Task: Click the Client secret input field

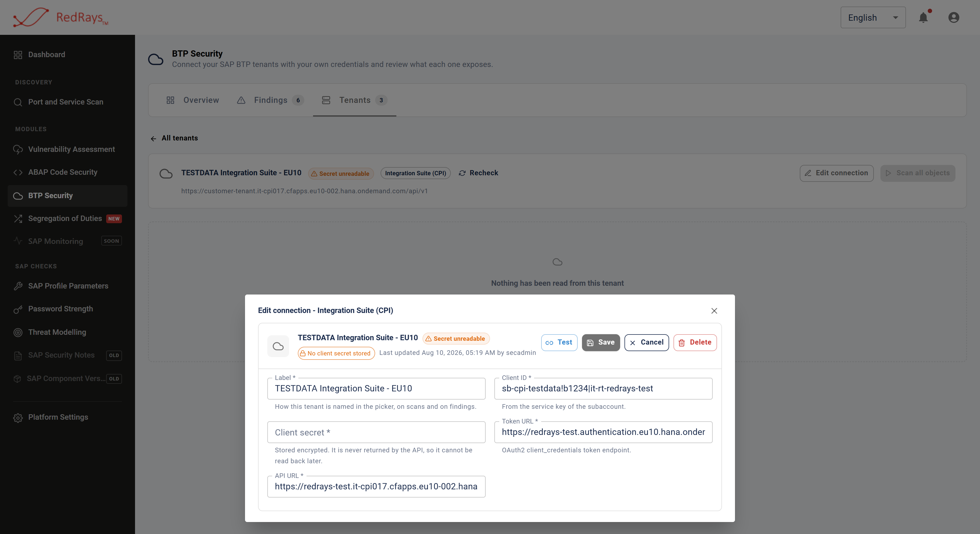Action: [x=376, y=432]
